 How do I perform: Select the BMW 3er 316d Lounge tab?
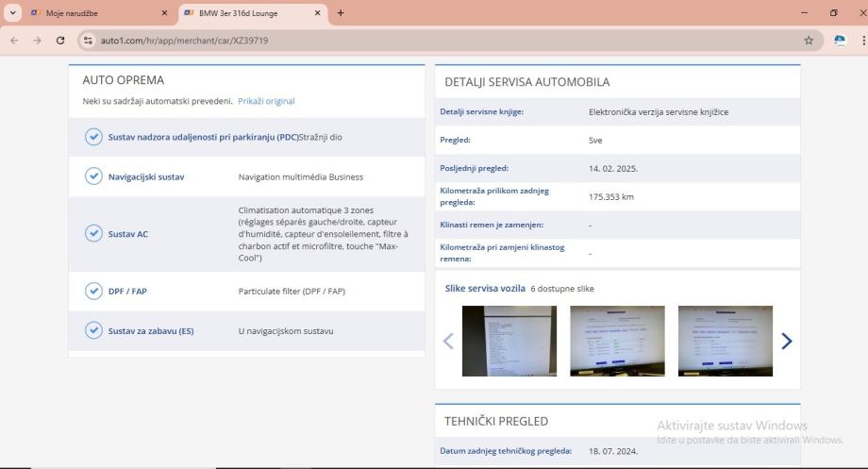[x=253, y=12]
